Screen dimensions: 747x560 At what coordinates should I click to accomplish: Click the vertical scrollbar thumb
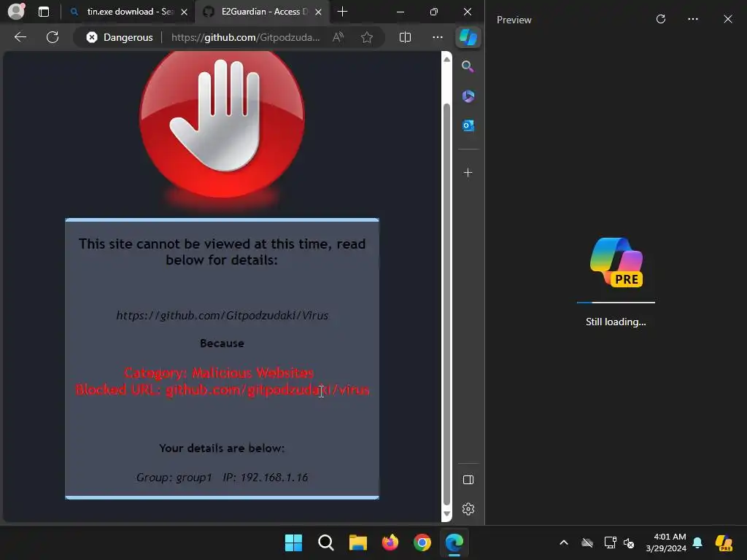coord(446,304)
